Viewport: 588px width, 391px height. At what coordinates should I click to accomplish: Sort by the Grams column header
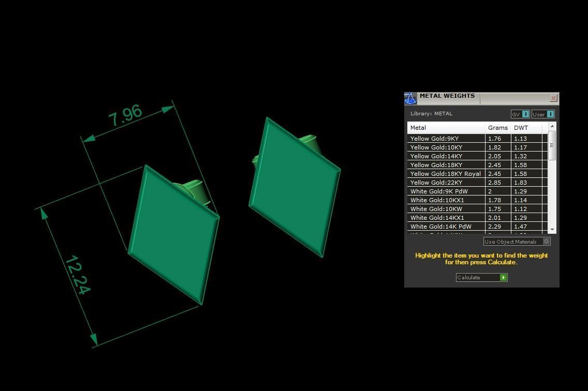click(x=497, y=128)
